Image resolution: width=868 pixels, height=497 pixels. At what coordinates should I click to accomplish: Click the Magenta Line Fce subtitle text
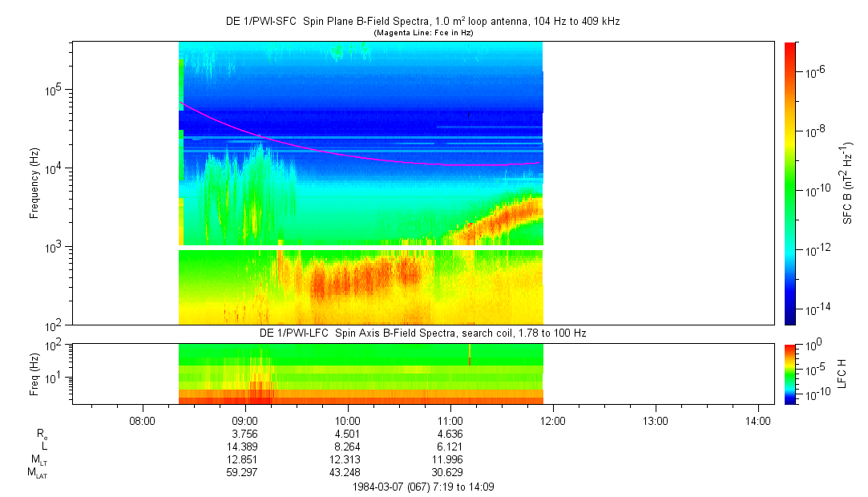[x=422, y=33]
